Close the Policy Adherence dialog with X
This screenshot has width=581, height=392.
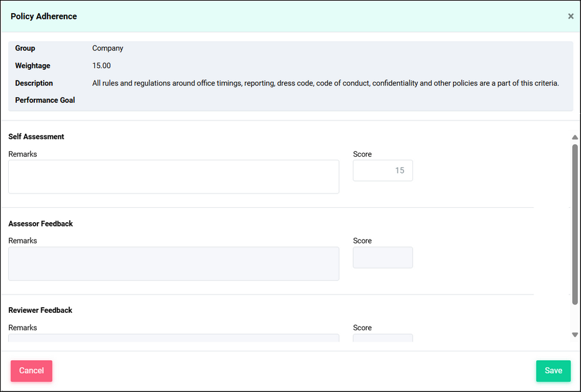pos(570,16)
